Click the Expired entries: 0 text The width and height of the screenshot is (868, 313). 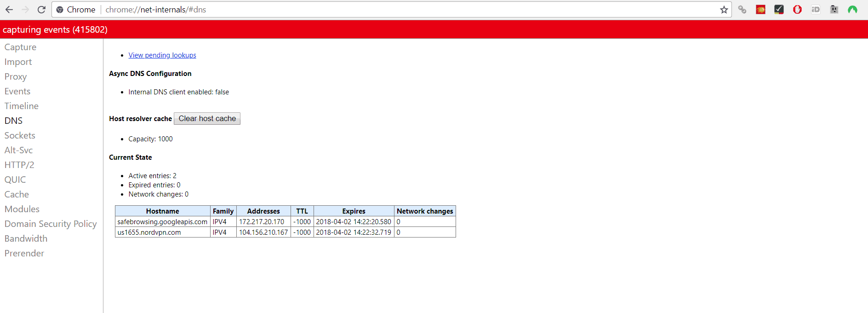click(x=154, y=185)
